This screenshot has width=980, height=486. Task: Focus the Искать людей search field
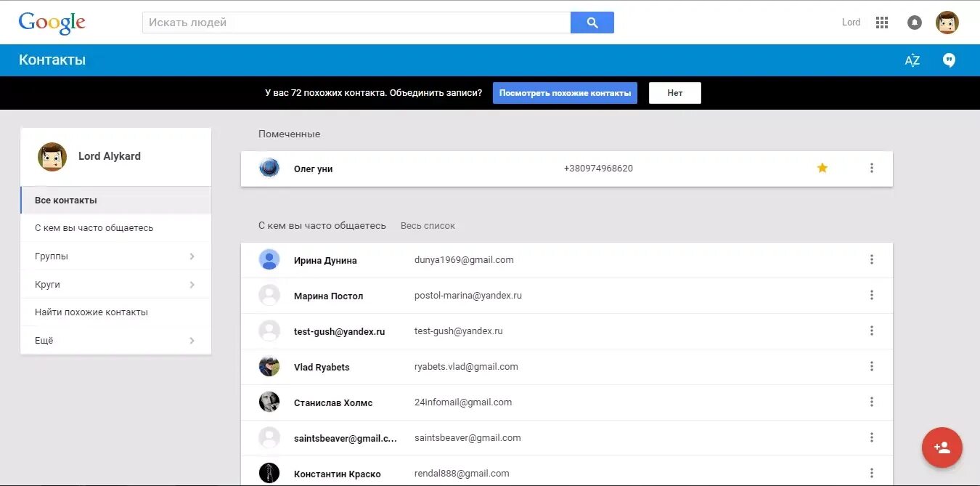tap(356, 23)
